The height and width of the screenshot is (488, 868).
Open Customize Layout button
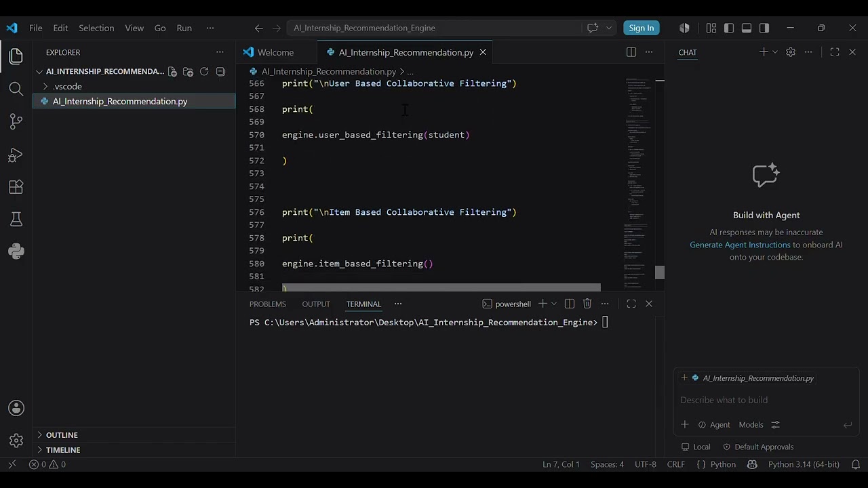click(x=711, y=28)
